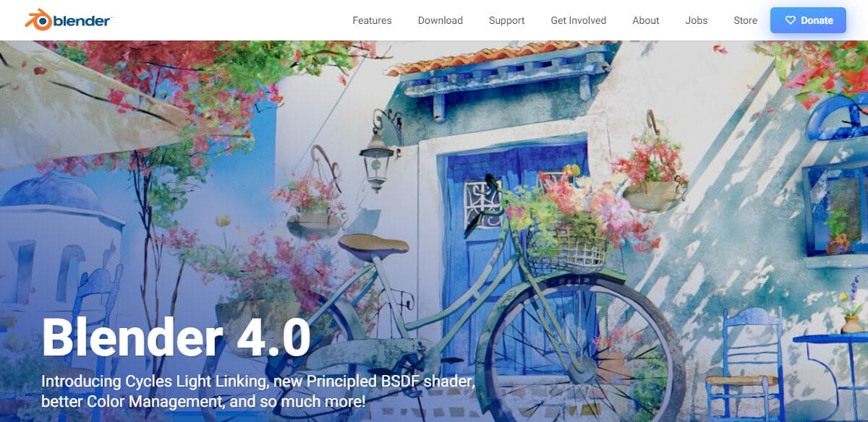Open the Support section
Screen dimensions: 868x422
pyautogui.click(x=506, y=20)
